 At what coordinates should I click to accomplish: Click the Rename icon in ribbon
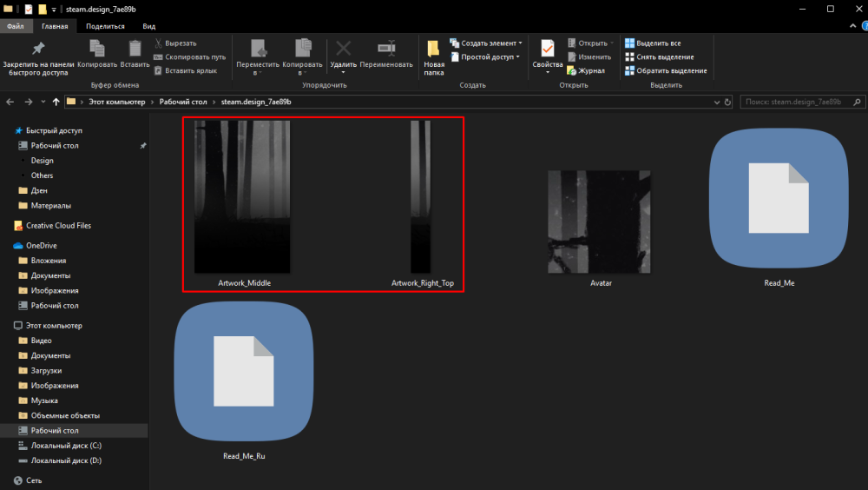pos(386,49)
